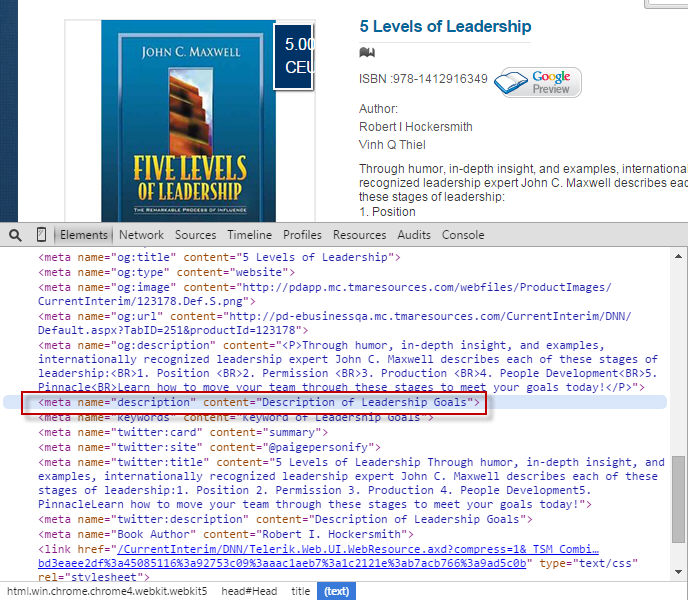Toggle the device mode phone icon
Viewport: 688px width, 600px height.
pyautogui.click(x=41, y=235)
